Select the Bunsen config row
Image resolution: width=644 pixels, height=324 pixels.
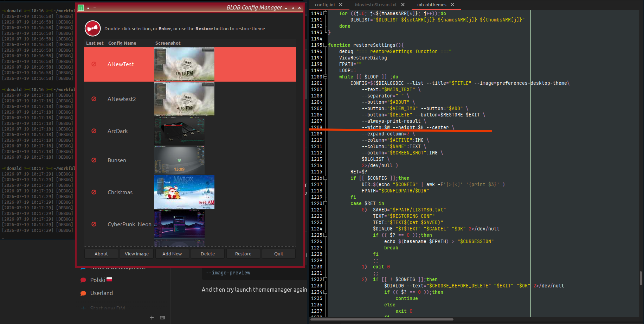point(190,160)
